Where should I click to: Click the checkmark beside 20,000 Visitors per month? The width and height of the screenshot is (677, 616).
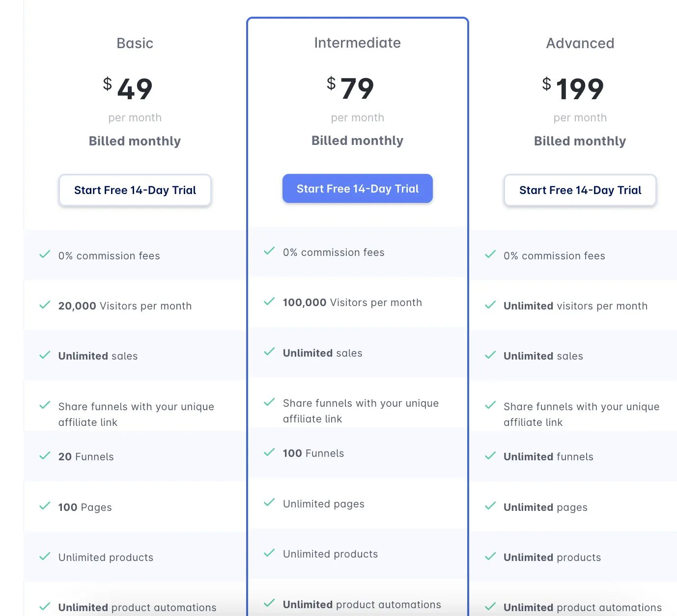(x=45, y=305)
